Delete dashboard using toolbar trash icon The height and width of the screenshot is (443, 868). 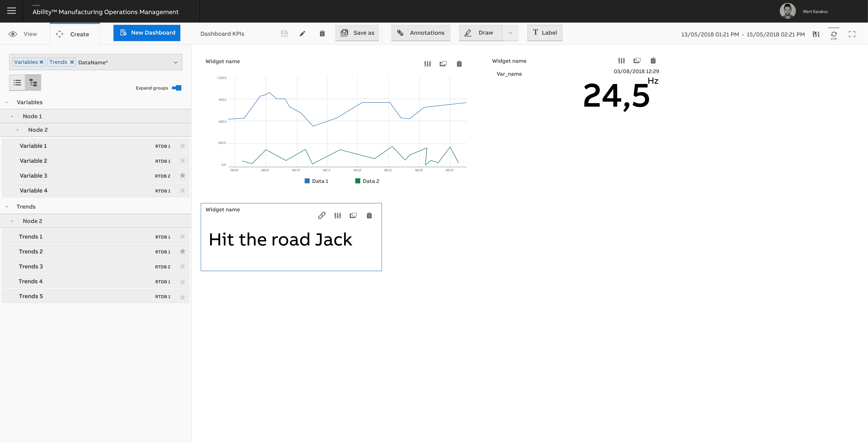click(322, 33)
